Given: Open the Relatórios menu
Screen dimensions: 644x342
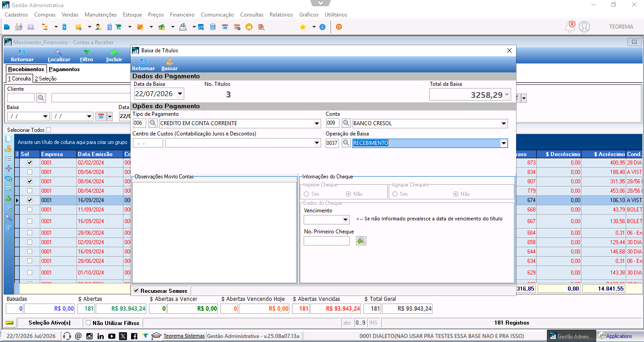Looking at the screenshot, I should (281, 15).
